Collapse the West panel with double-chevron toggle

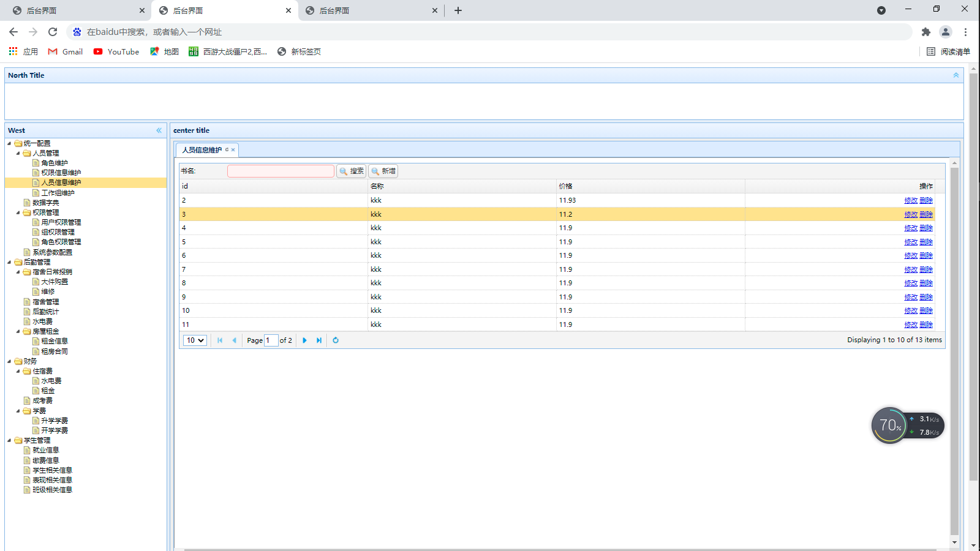pos(159,130)
